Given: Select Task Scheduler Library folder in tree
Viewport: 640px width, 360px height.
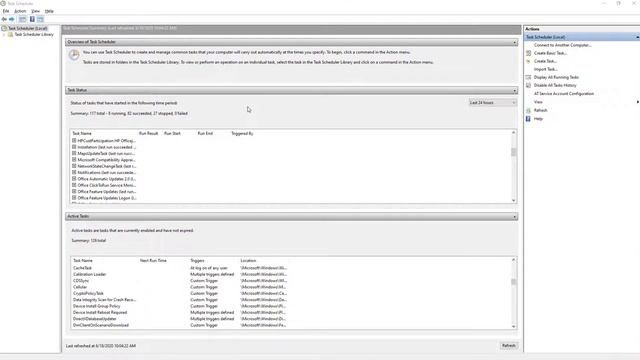Looking at the screenshot, I should point(34,35).
